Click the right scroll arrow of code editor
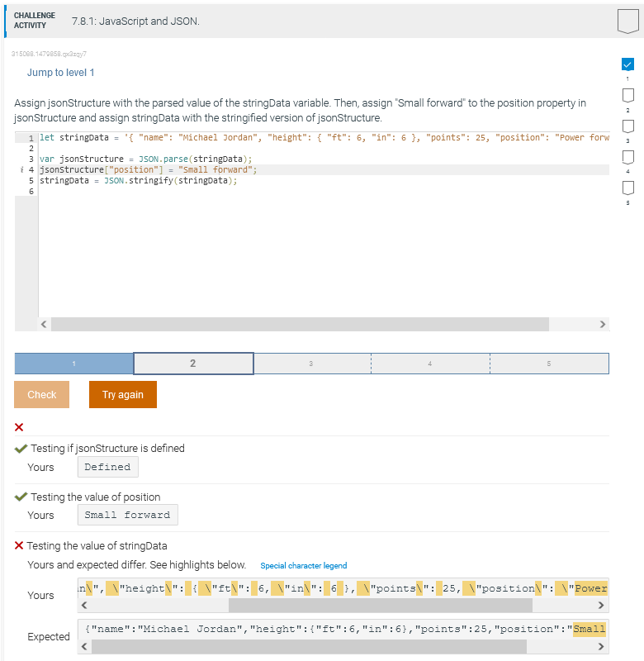Image resolution: width=644 pixels, height=661 pixels. (602, 325)
